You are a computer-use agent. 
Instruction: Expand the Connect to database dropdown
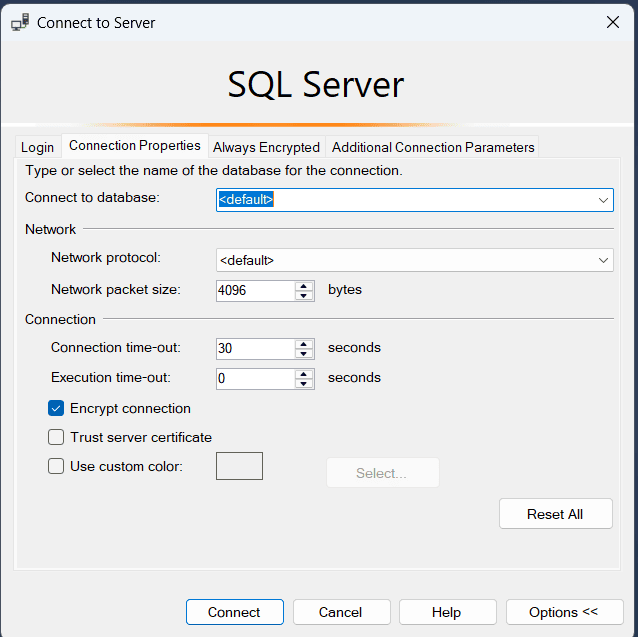pyautogui.click(x=604, y=200)
